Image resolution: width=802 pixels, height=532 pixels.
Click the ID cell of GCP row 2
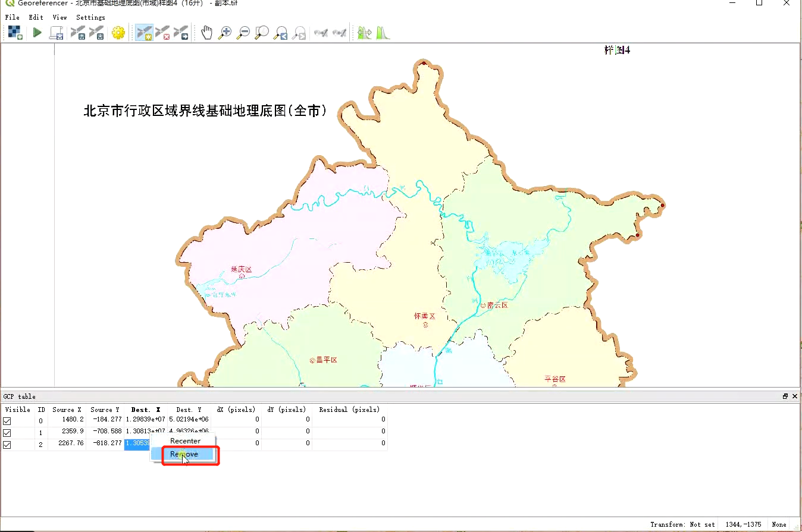(42, 443)
